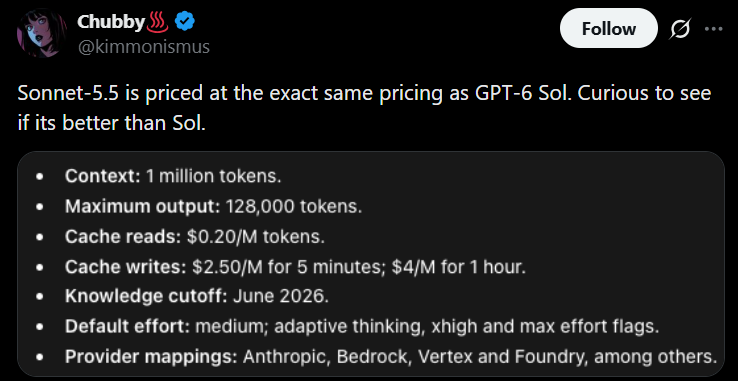The image size is (738, 381).
Task: Click the red hot springs emoji
Action: [158, 22]
